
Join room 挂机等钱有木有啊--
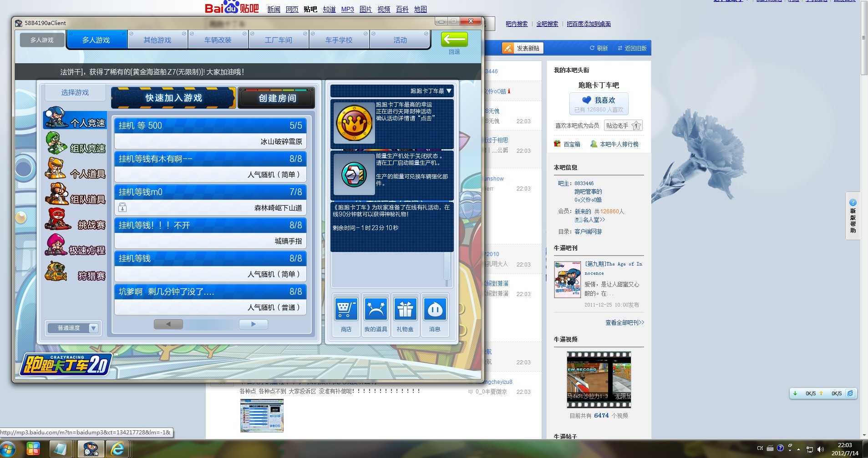pyautogui.click(x=210, y=167)
